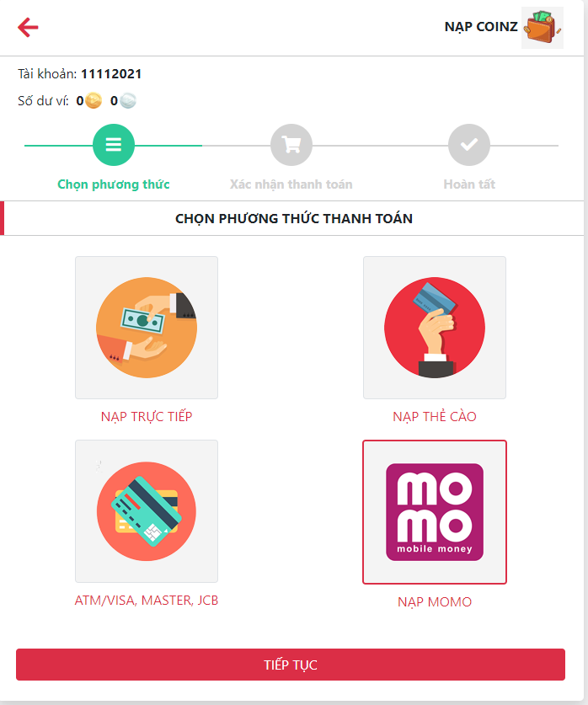Go back using the red arrow
This screenshot has width=588, height=705.
click(x=28, y=28)
